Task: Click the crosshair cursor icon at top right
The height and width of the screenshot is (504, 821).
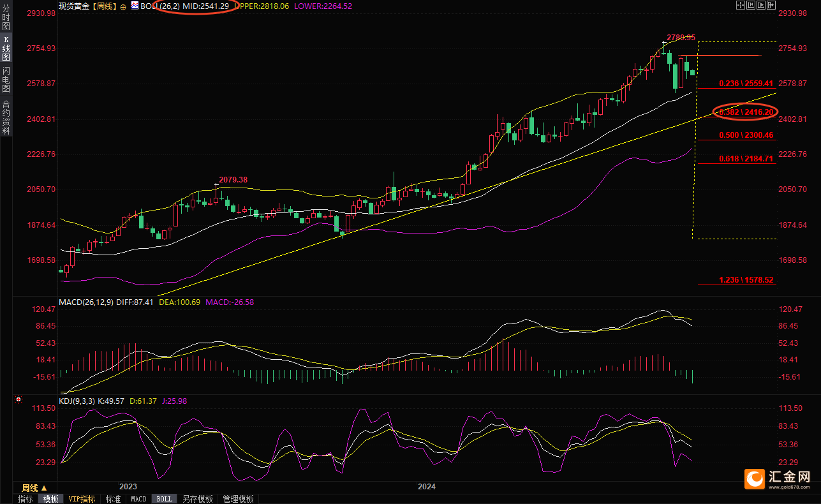Action: pyautogui.click(x=741, y=5)
